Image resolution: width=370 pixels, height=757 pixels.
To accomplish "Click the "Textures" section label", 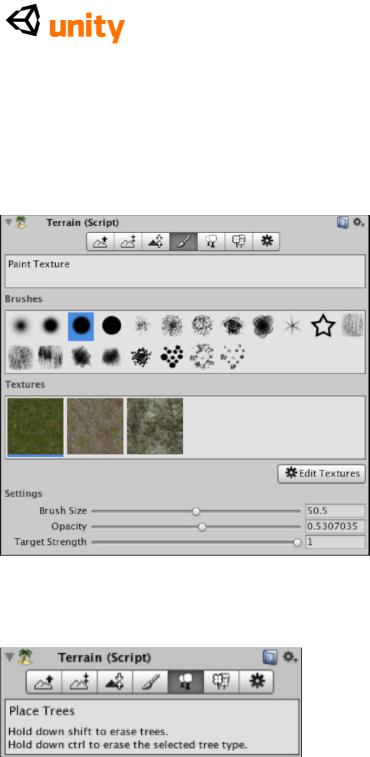I will [25, 384].
